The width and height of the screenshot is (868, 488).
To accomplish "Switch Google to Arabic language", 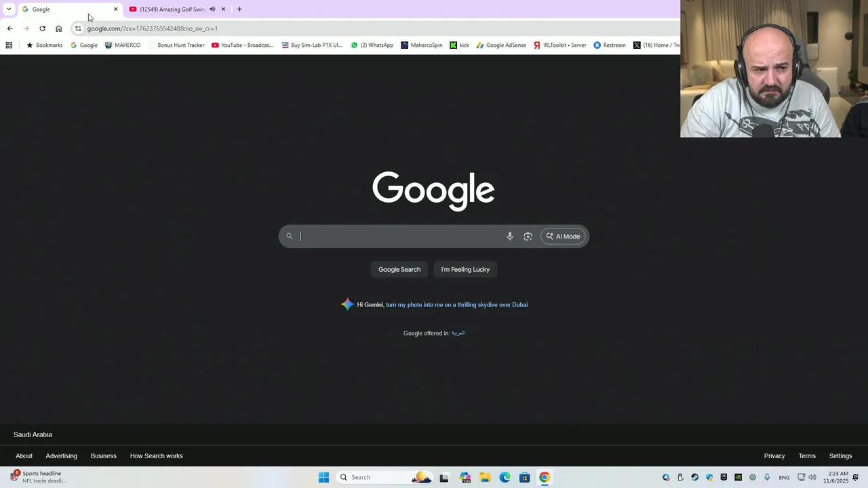I will (458, 333).
